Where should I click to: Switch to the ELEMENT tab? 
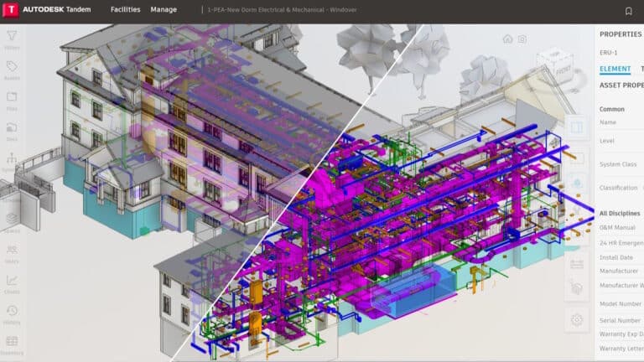click(615, 69)
